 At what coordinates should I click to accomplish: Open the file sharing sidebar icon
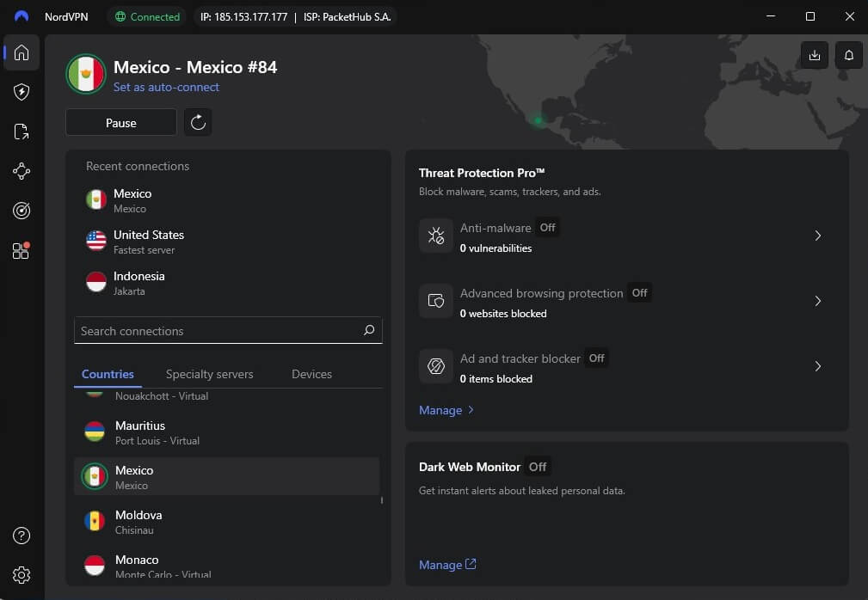point(22,132)
